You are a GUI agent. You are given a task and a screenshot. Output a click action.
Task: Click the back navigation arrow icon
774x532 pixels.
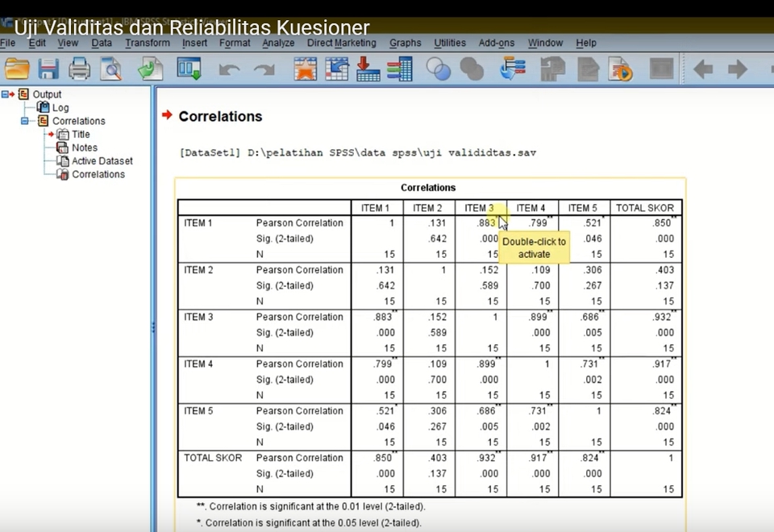tap(704, 69)
